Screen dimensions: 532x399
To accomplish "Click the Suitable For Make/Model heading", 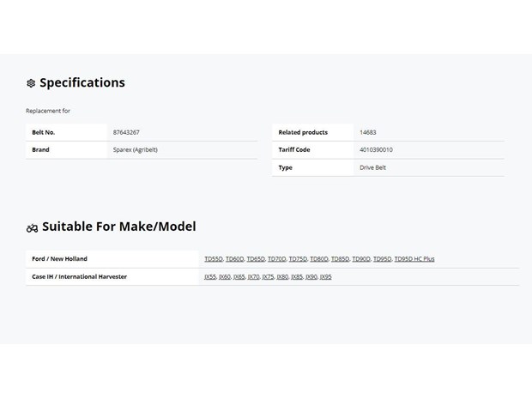I will [x=119, y=227].
